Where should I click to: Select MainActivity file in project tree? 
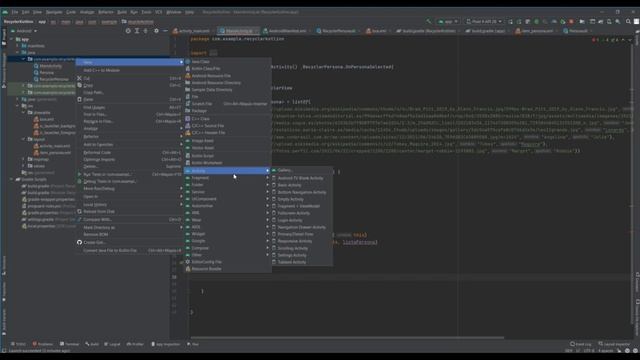click(x=48, y=66)
